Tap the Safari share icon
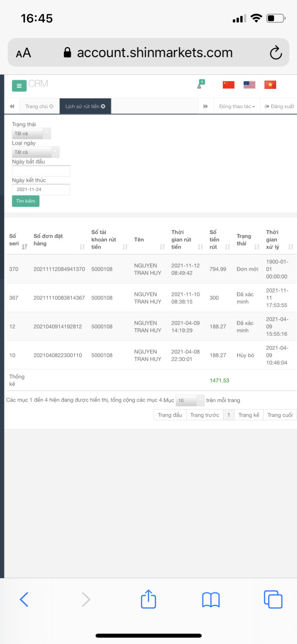Viewport: 297px width, 644px height. coord(148,599)
